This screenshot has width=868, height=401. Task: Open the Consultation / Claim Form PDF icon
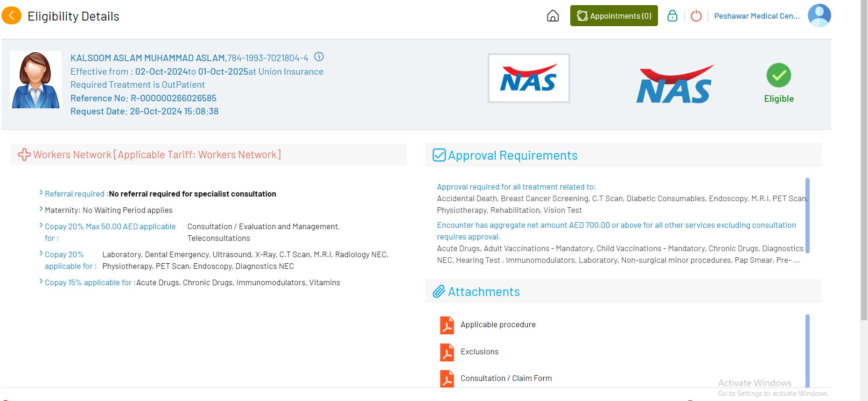point(447,379)
